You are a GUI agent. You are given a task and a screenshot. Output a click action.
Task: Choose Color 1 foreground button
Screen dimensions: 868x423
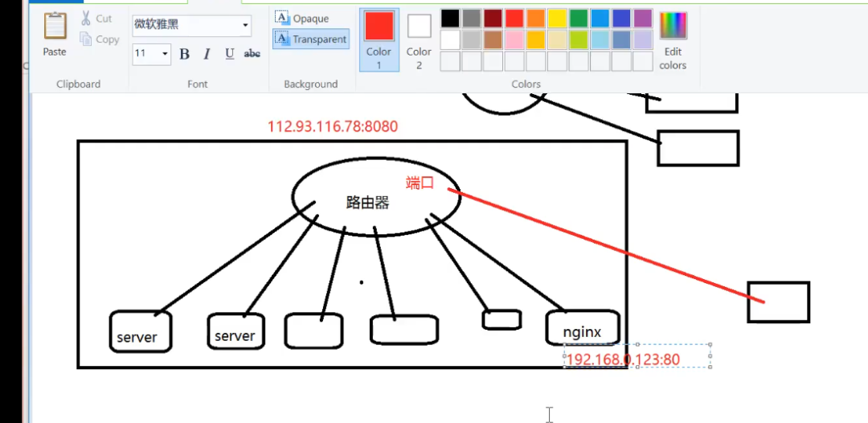coord(379,40)
